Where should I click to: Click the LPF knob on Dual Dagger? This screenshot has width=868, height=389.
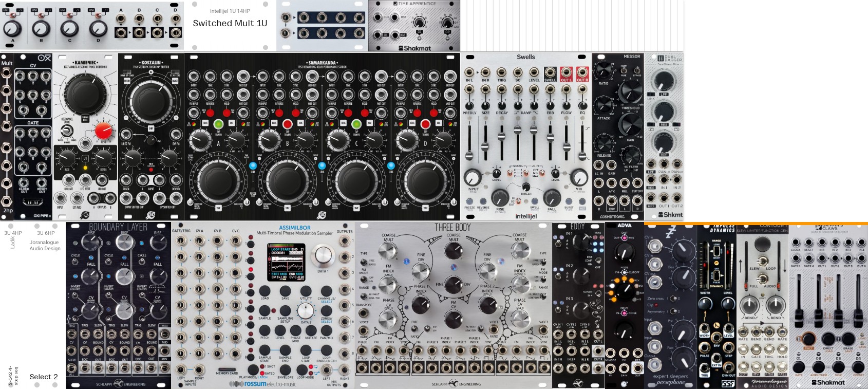pos(664,81)
